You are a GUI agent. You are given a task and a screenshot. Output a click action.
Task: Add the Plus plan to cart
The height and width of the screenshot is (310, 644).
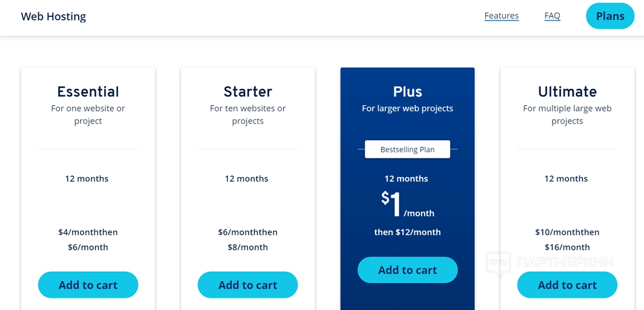[407, 270]
